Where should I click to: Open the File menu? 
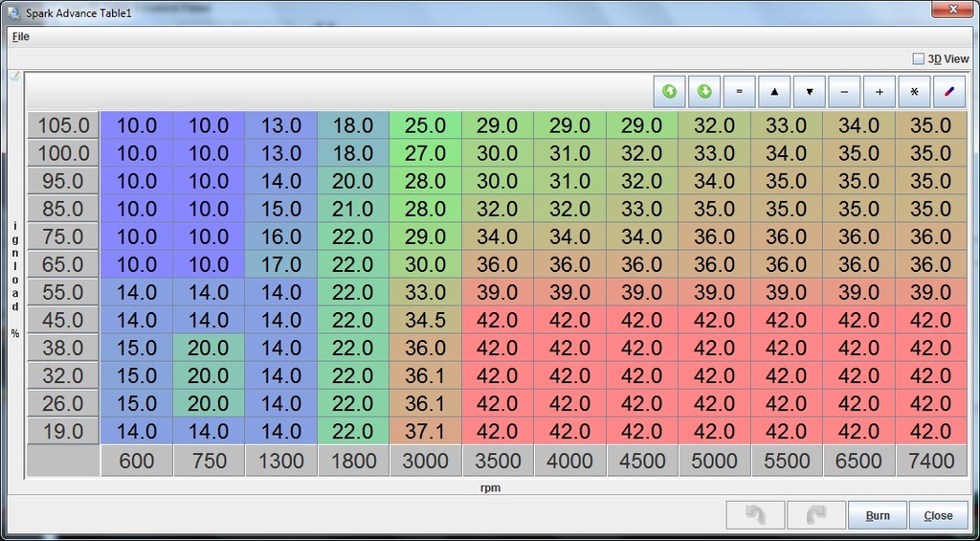click(20, 36)
